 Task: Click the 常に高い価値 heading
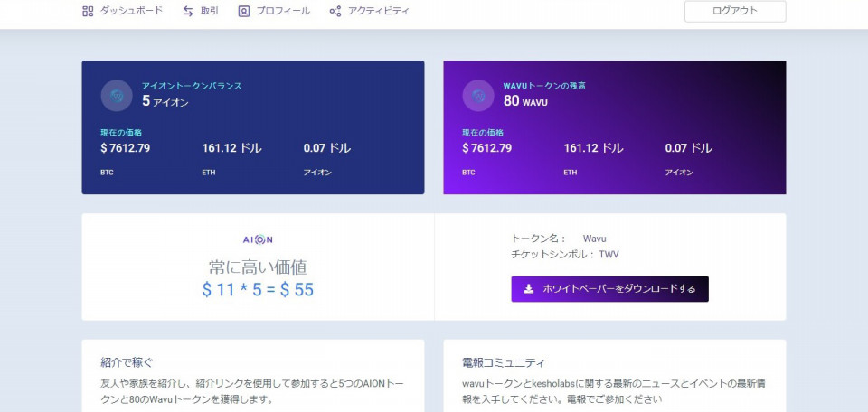258,267
